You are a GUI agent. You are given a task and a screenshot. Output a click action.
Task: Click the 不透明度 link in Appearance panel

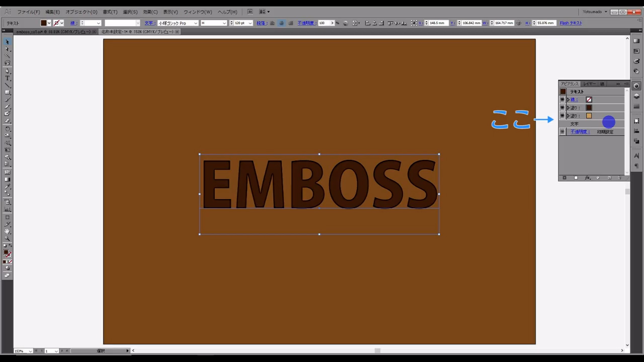click(x=580, y=132)
